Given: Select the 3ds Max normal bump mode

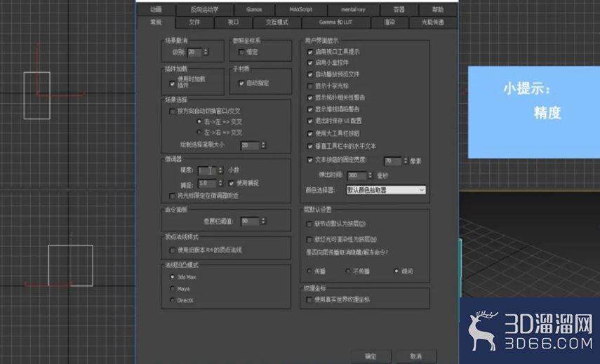Looking at the screenshot, I should [x=172, y=277].
